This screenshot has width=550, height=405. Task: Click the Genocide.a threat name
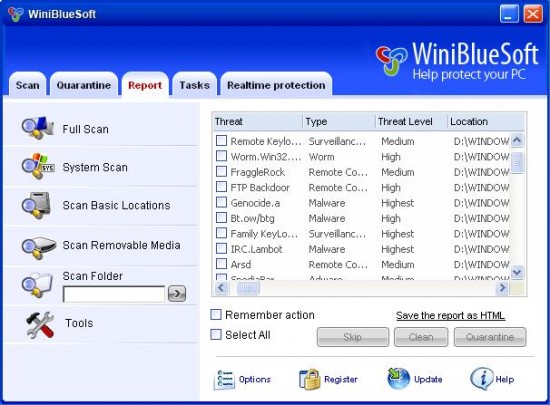pos(255,203)
